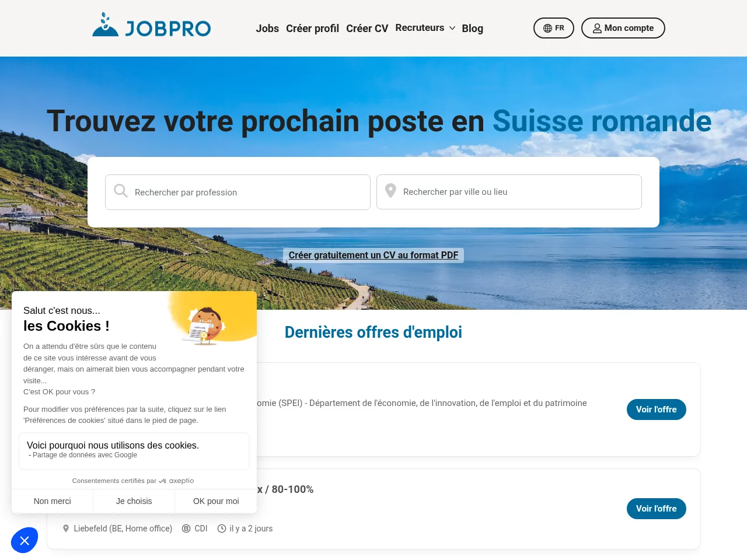Open Créer gratuitement un CV au format PDF link

tap(373, 256)
